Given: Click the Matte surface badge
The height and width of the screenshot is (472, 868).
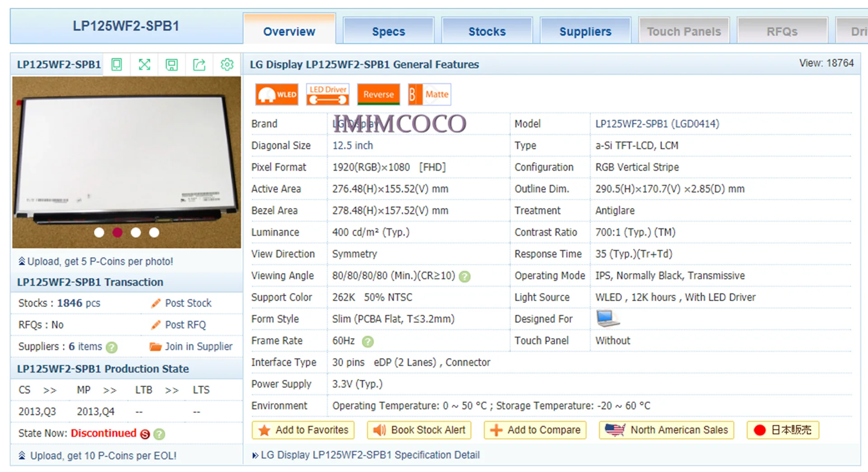Looking at the screenshot, I should coord(429,94).
